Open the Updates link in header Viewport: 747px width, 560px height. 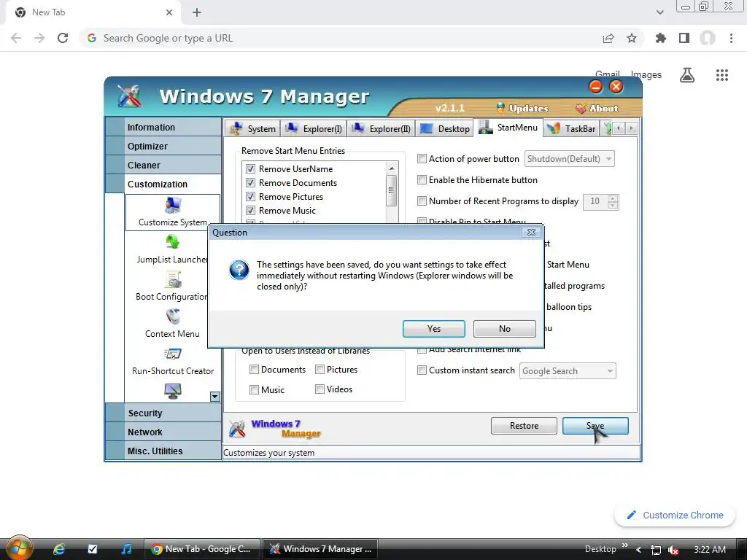tap(522, 108)
